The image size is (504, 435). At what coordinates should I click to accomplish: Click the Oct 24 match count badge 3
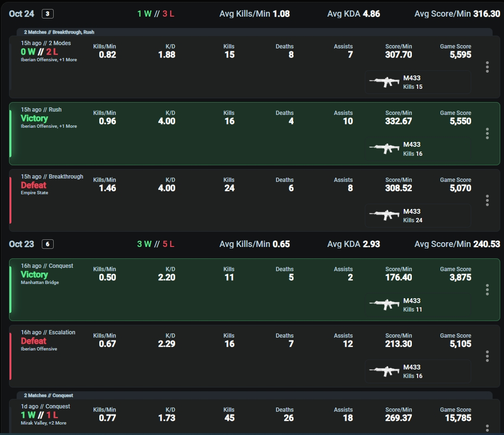(48, 14)
